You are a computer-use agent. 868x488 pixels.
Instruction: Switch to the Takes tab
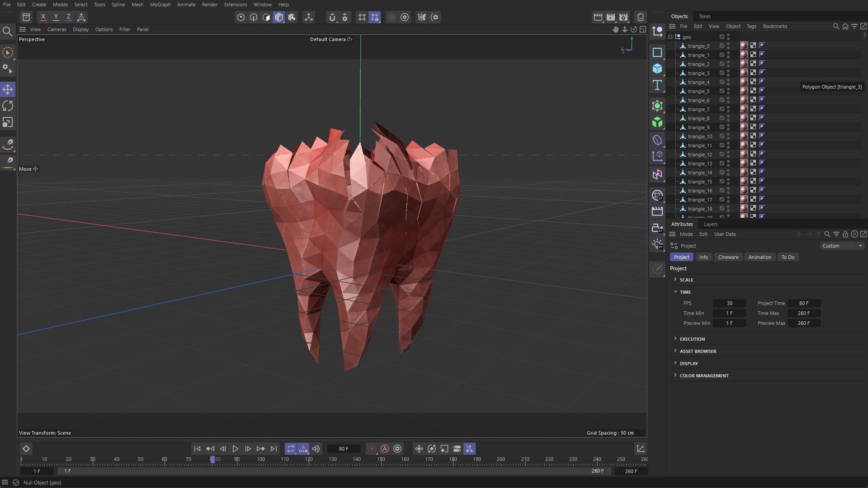click(x=704, y=16)
